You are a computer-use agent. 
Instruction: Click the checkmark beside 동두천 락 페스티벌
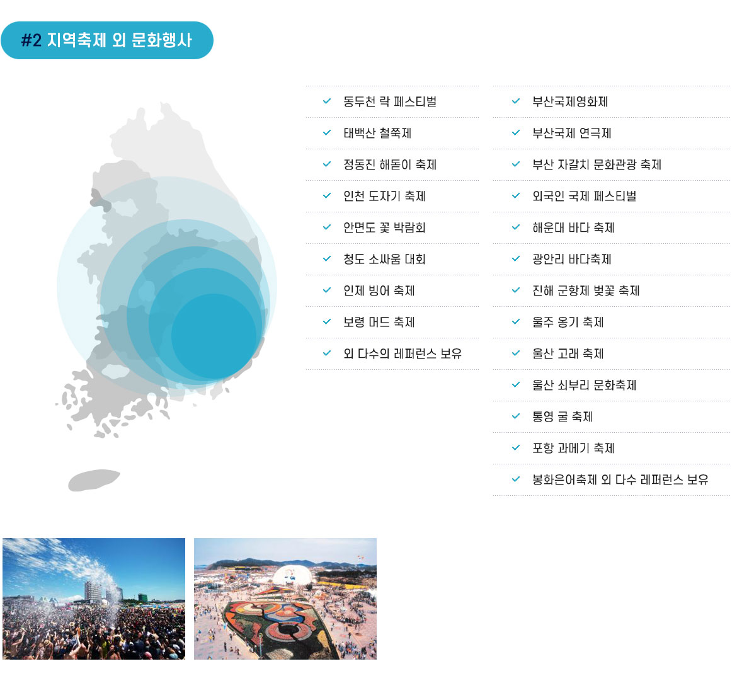coord(327,101)
